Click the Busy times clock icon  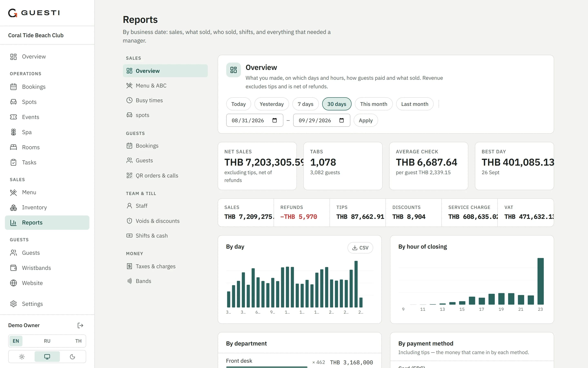[129, 100]
